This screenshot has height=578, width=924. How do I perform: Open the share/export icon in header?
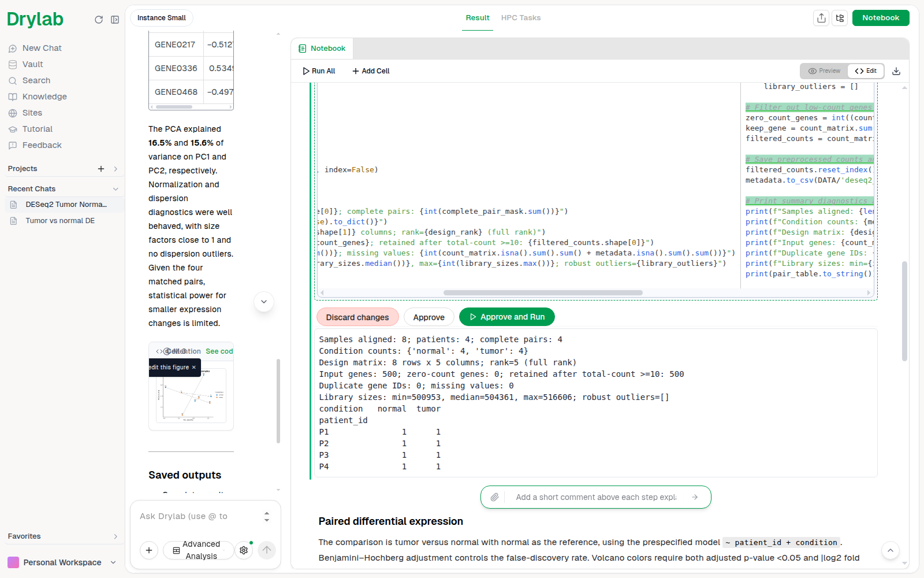[x=821, y=18]
